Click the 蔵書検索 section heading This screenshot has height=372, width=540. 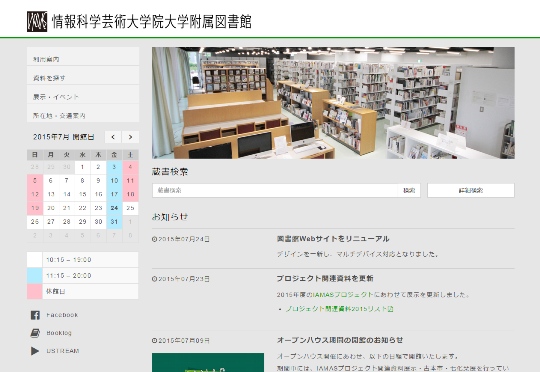(170, 172)
